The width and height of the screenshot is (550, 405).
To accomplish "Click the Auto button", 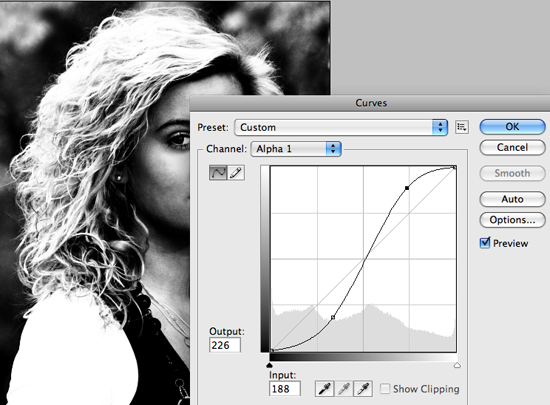I will pyautogui.click(x=512, y=199).
